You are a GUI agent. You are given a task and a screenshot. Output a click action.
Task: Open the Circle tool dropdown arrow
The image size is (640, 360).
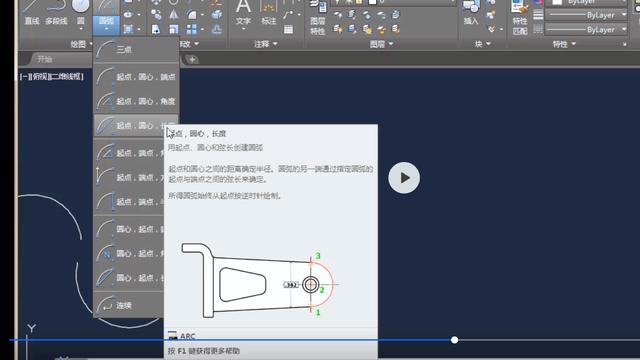pos(80,29)
